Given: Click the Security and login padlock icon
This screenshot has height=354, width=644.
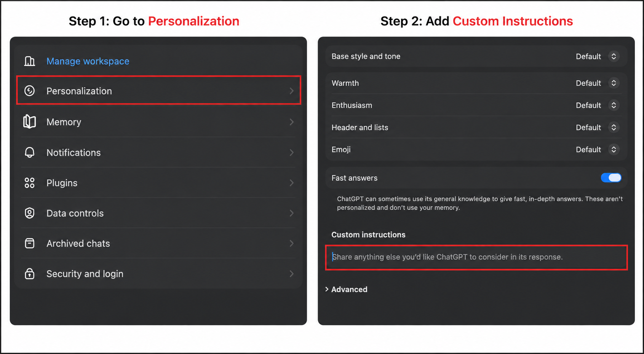Looking at the screenshot, I should [x=30, y=274].
